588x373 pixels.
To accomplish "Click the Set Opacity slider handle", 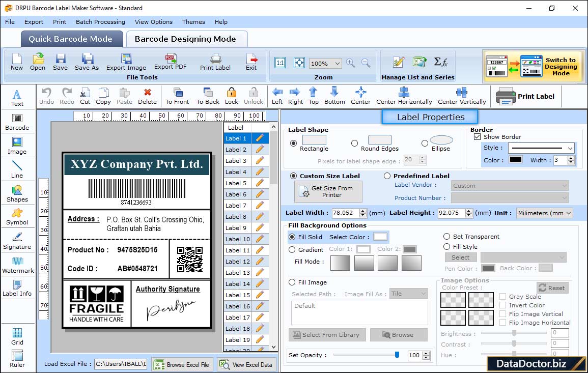I will [x=397, y=355].
